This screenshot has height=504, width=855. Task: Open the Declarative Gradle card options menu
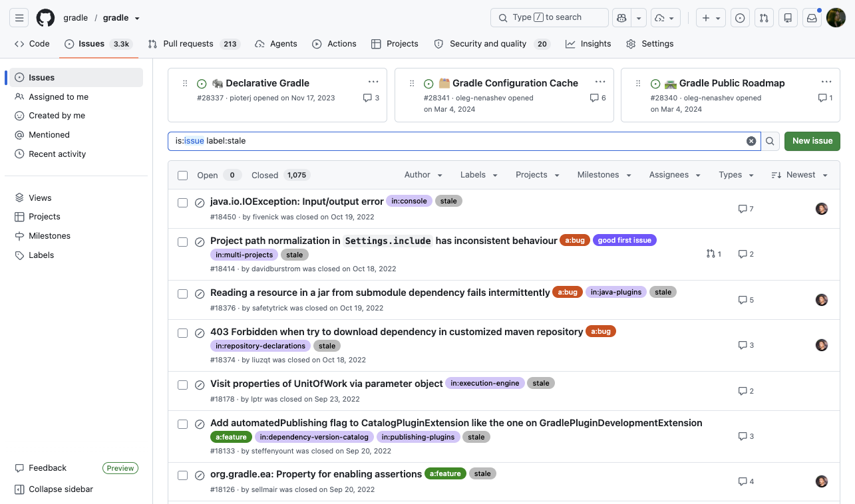coord(373,82)
